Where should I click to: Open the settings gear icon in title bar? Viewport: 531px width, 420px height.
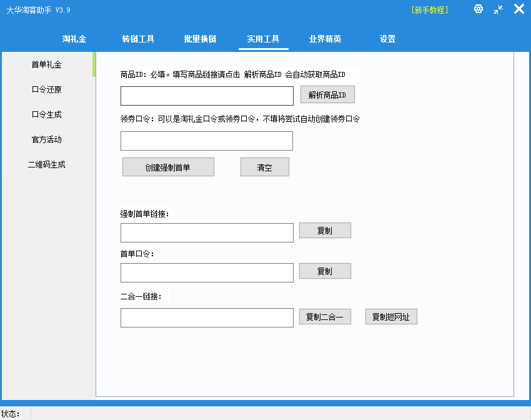pyautogui.click(x=478, y=9)
